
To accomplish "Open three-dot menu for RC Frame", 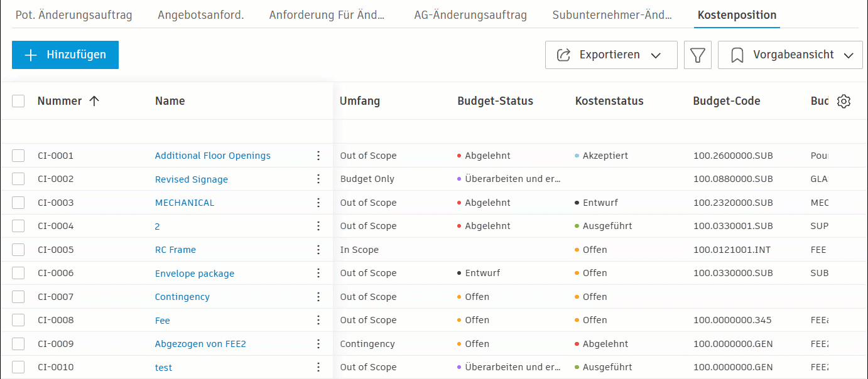I will 318,250.
